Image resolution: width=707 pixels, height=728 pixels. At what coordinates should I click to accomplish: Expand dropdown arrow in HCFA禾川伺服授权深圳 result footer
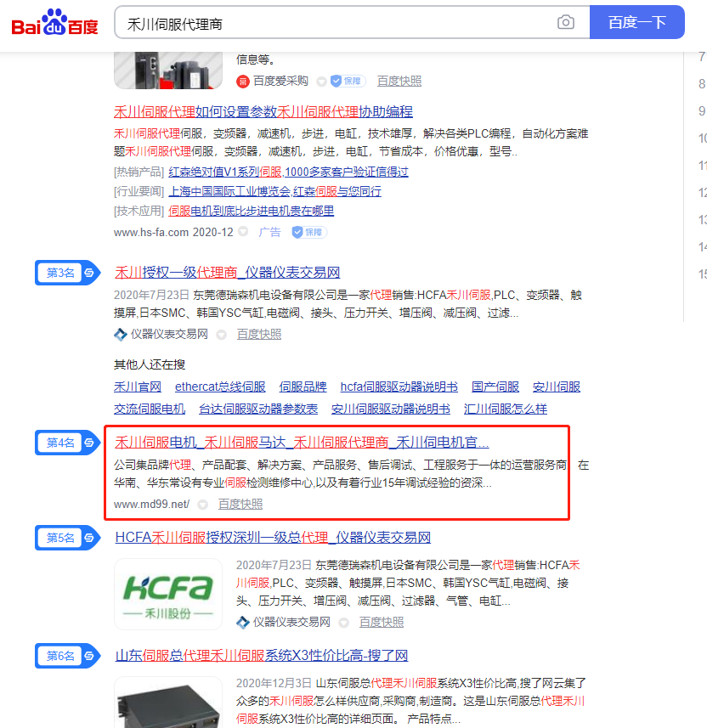click(x=344, y=623)
